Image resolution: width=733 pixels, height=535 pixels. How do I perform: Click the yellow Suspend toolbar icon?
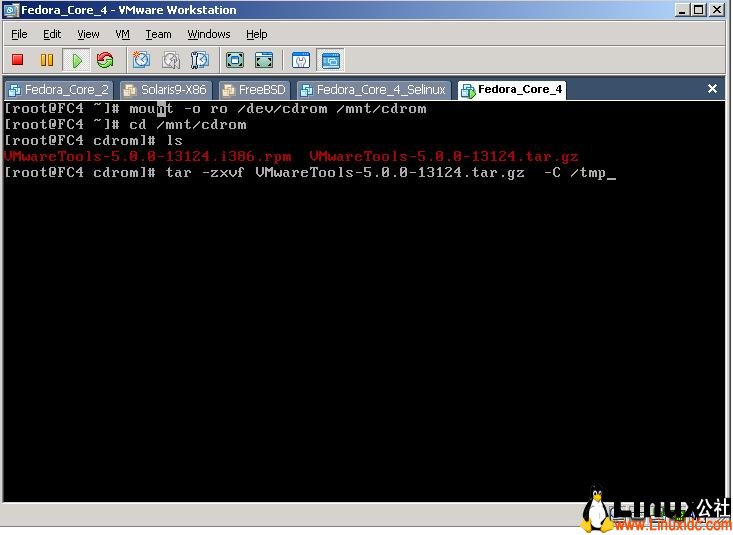(47, 60)
